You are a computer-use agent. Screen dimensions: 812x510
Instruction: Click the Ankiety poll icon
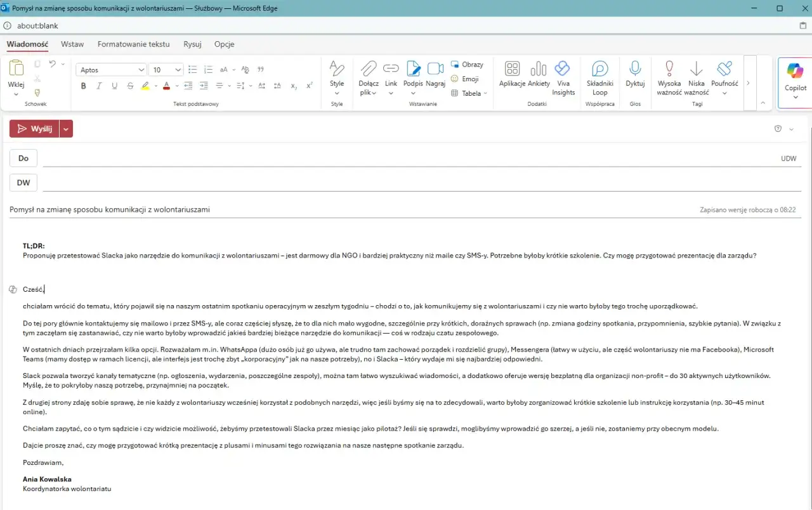coord(539,69)
